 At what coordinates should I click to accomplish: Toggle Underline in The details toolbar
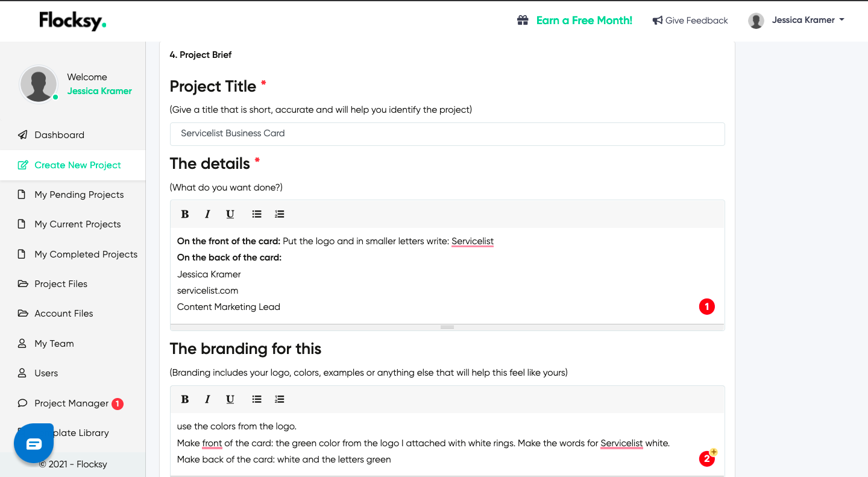click(x=230, y=214)
